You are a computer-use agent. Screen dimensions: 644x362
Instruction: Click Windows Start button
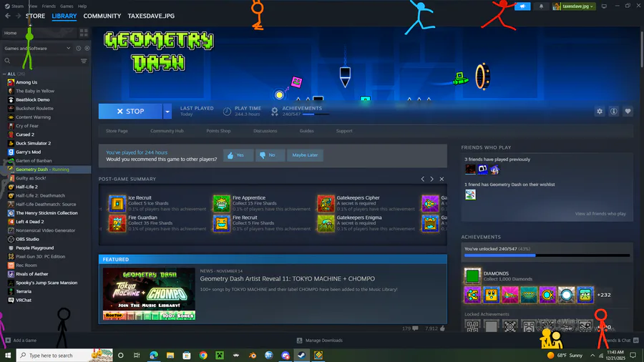7,355
